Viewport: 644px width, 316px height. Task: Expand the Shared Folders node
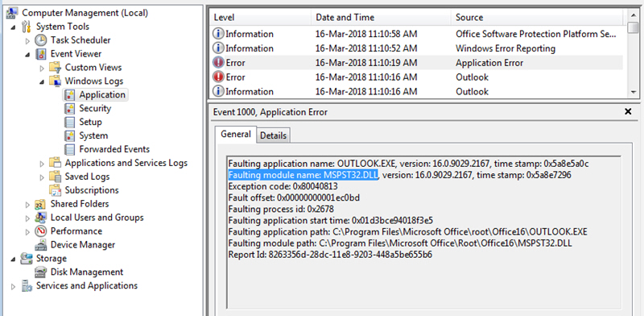click(x=27, y=204)
